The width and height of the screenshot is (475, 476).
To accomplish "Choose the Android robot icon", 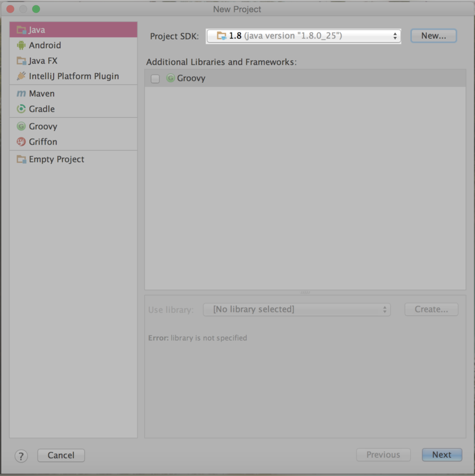I will (21, 45).
